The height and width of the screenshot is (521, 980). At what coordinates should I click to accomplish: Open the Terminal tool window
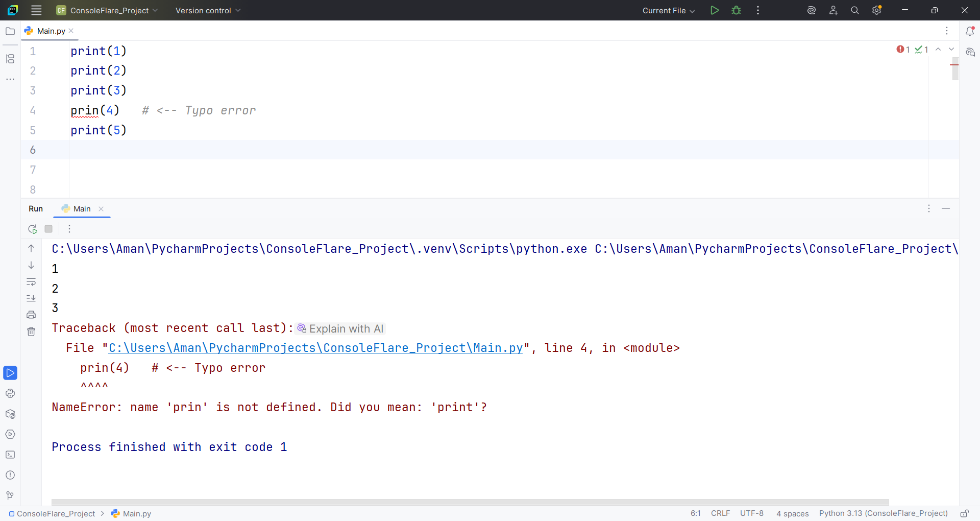10,455
